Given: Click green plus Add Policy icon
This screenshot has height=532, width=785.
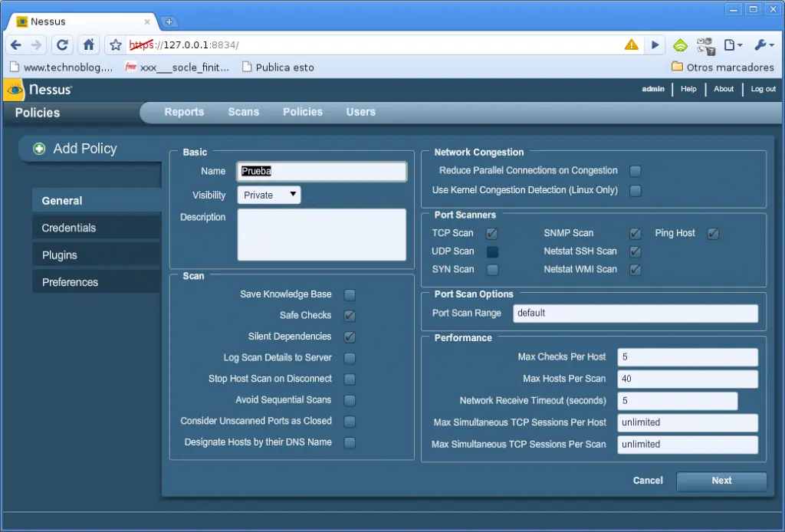Looking at the screenshot, I should tap(39, 149).
